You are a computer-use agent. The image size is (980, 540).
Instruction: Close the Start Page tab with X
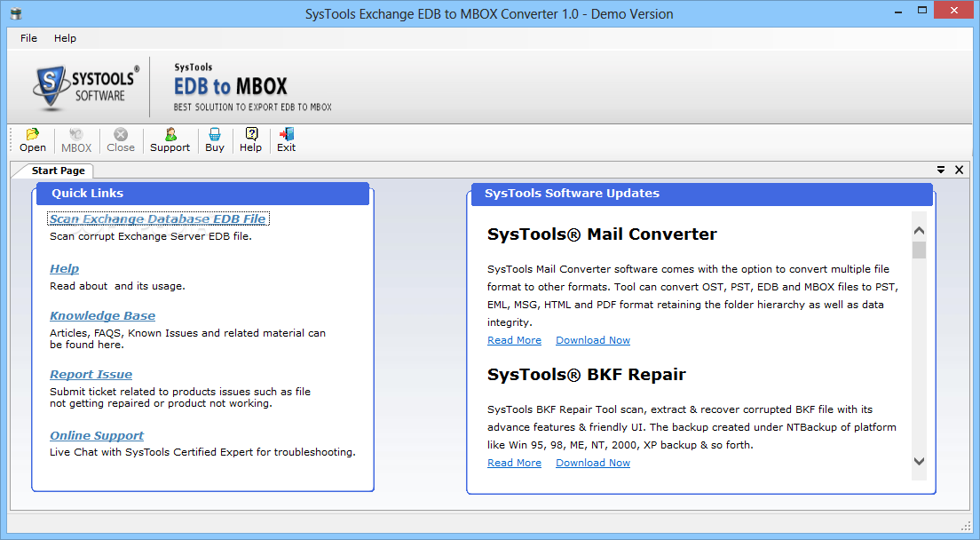(960, 170)
